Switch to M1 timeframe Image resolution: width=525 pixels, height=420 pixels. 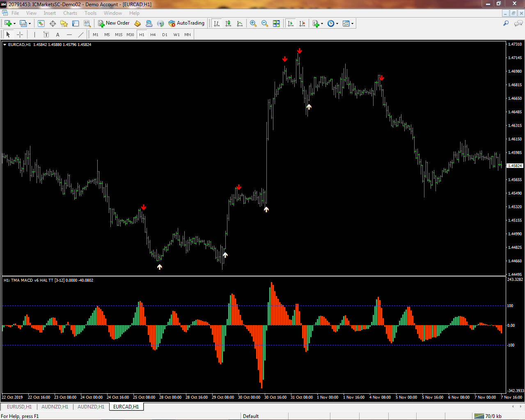click(96, 35)
